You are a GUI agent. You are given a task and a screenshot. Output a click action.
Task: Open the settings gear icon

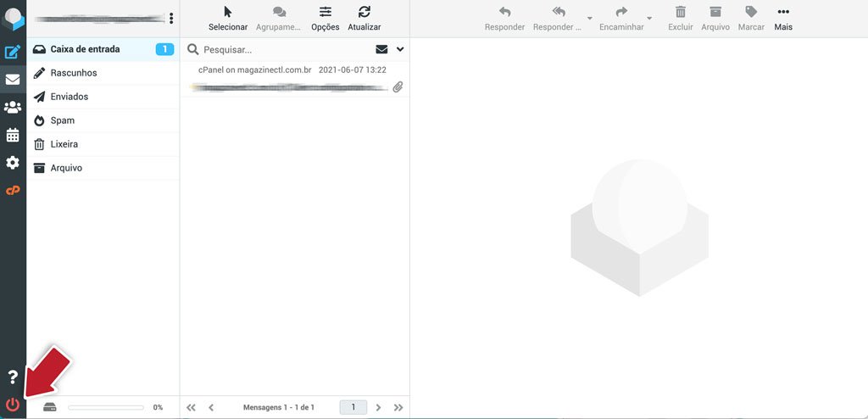point(13,162)
